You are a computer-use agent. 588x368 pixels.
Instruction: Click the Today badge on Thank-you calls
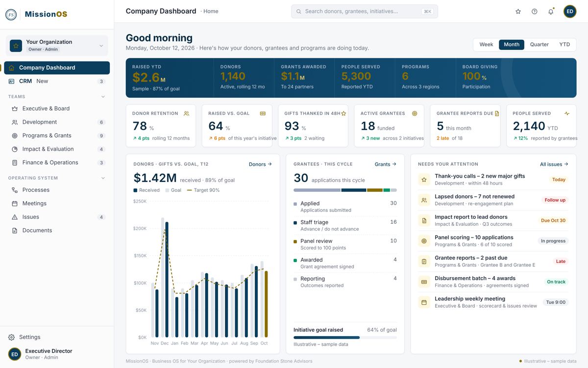click(559, 180)
